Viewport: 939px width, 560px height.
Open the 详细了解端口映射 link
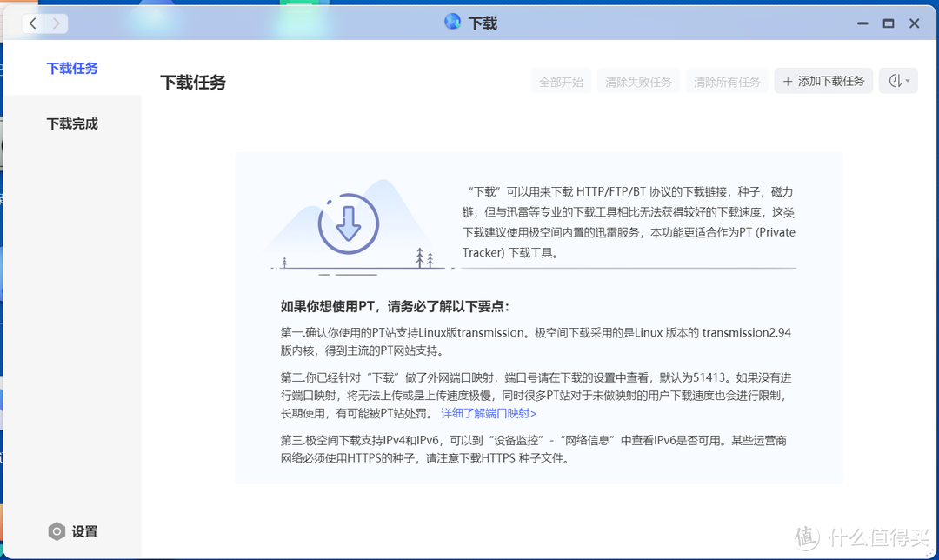[x=489, y=413]
